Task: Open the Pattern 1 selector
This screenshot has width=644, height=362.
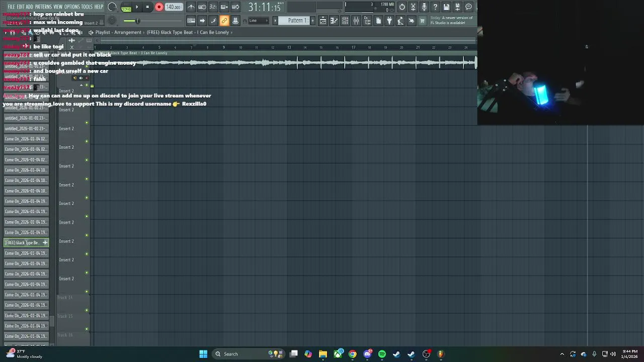Action: click(294, 21)
